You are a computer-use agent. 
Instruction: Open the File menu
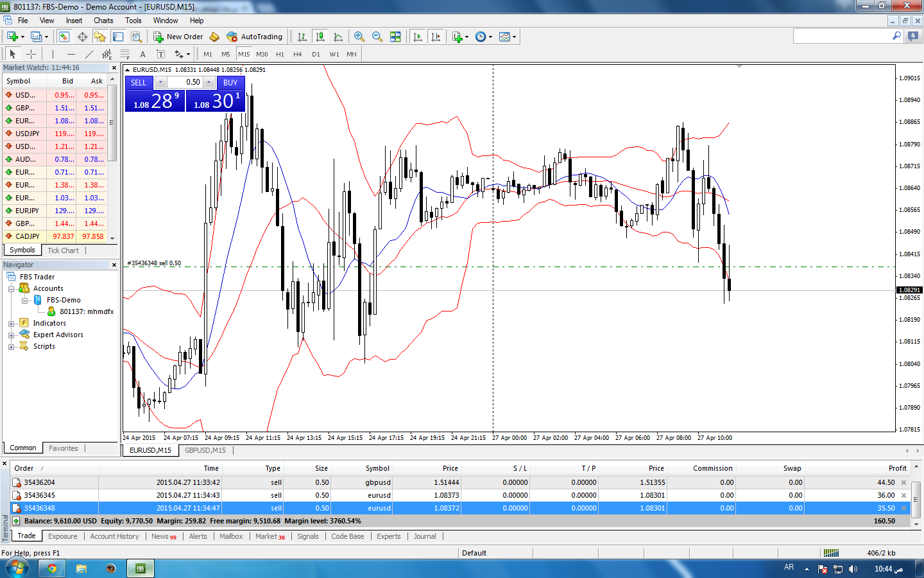[x=23, y=21]
